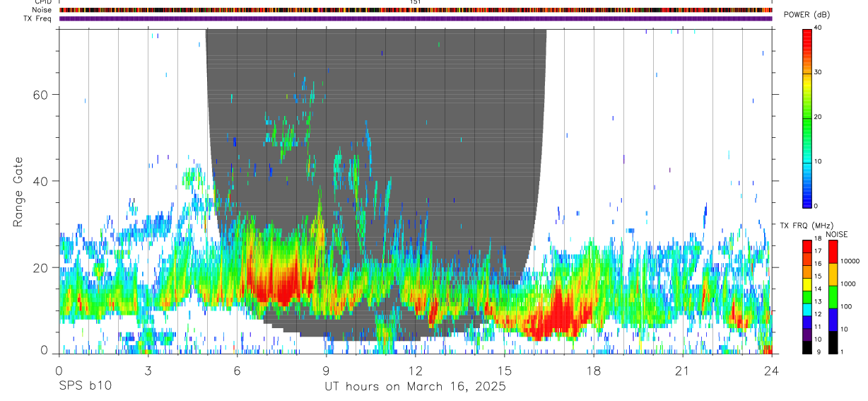This screenshot has width=868, height=401.
Task: Click the NOISE color scale bar
Action: pyautogui.click(x=833, y=296)
